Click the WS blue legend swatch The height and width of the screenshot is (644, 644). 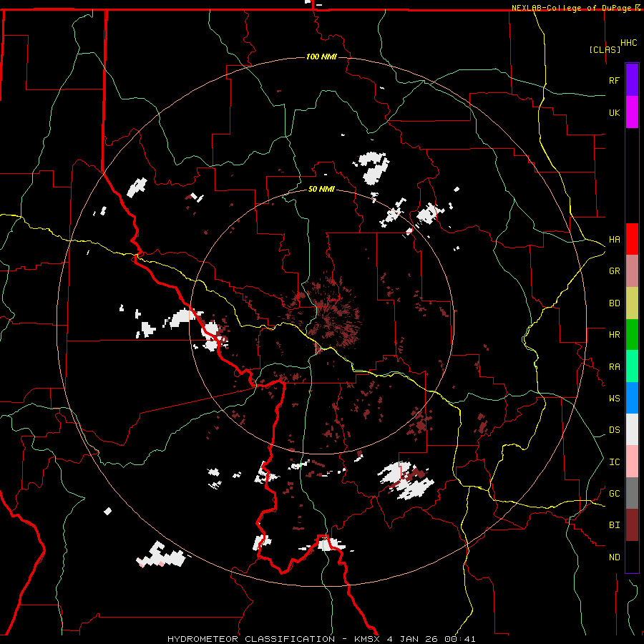[632, 398]
